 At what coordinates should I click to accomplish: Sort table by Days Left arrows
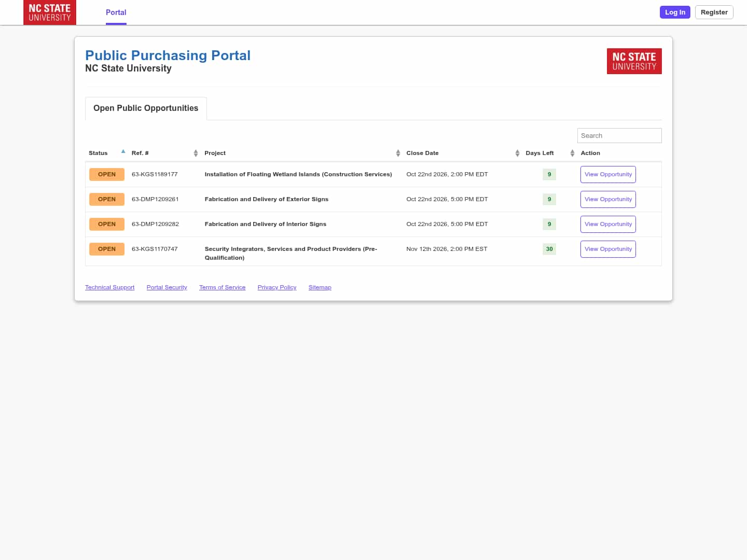pos(572,153)
